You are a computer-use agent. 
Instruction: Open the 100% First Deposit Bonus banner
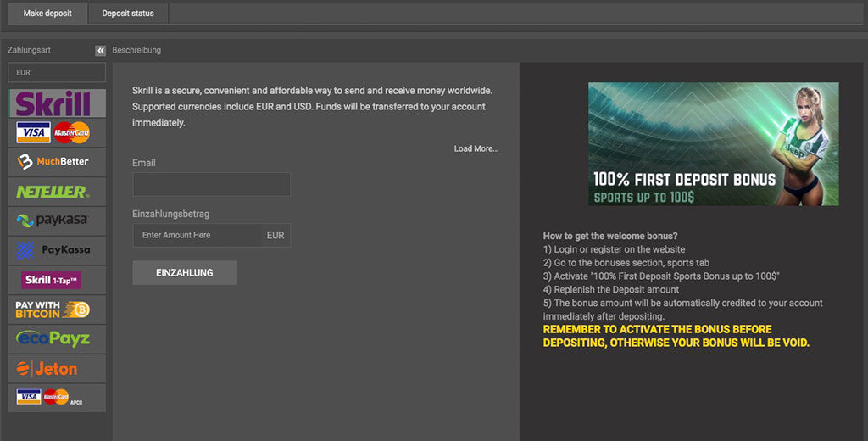point(713,144)
